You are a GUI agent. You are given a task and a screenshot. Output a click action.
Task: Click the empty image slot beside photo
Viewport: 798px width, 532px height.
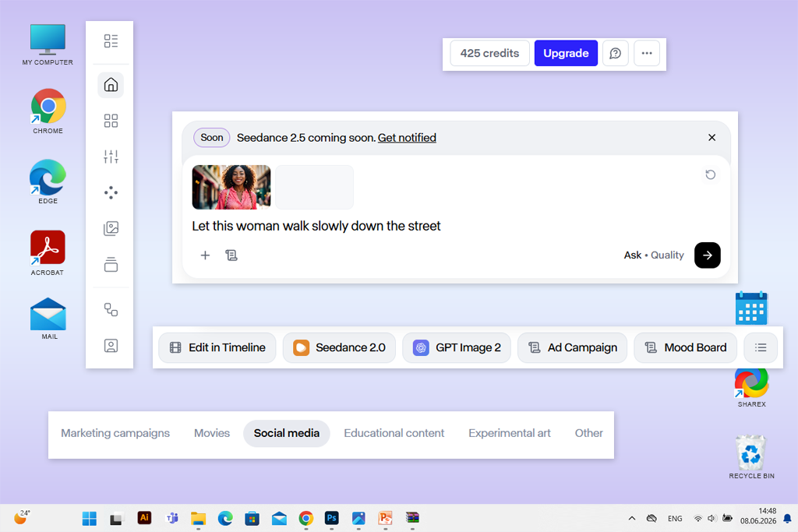click(314, 187)
